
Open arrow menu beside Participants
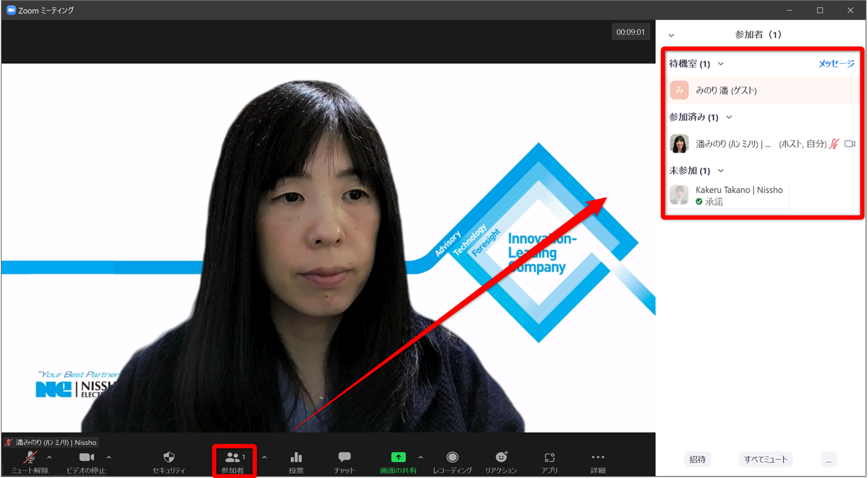[265, 457]
